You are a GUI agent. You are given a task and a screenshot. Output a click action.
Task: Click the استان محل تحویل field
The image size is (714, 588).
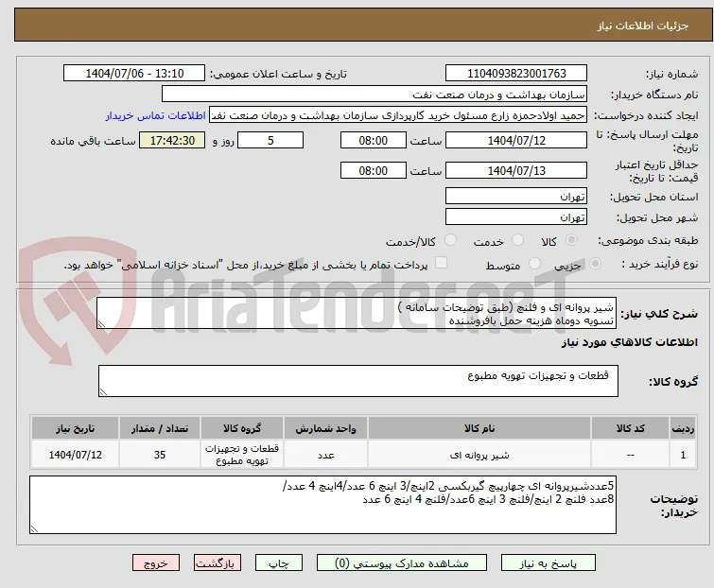tap(516, 196)
